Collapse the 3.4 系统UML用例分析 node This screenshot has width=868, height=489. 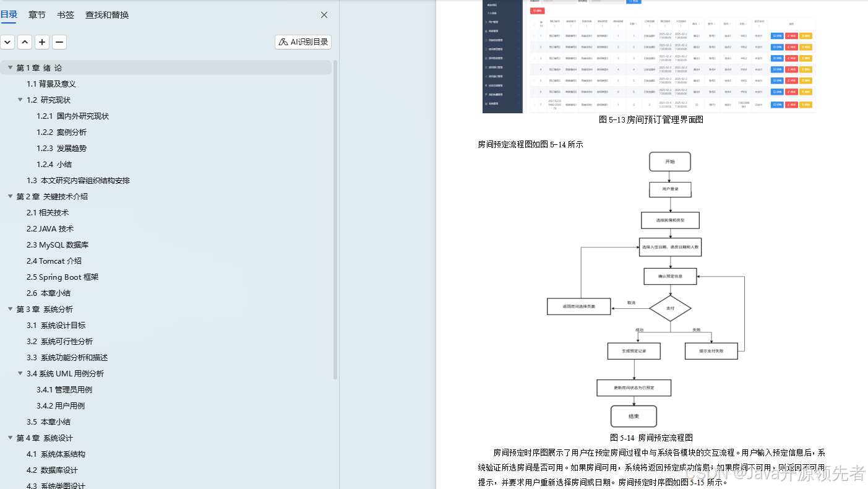[x=20, y=373]
